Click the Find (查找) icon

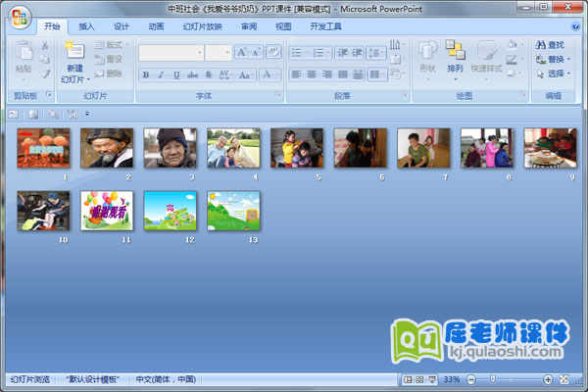pos(542,45)
